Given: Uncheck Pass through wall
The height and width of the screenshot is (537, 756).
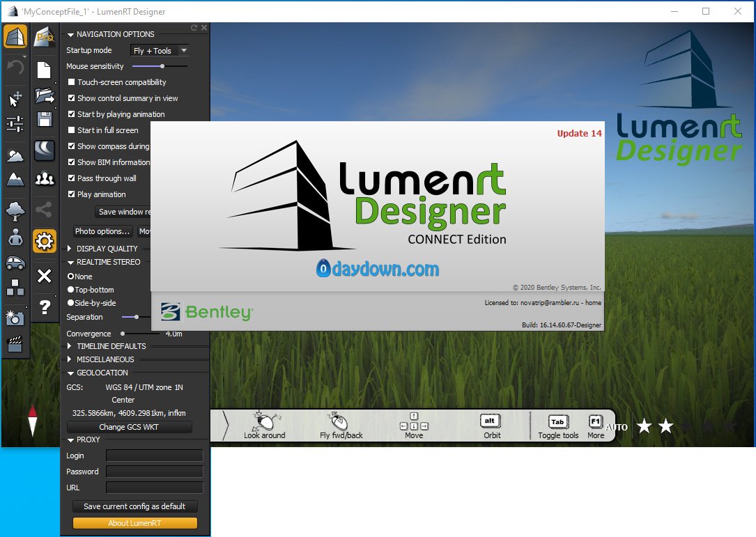Looking at the screenshot, I should point(71,178).
